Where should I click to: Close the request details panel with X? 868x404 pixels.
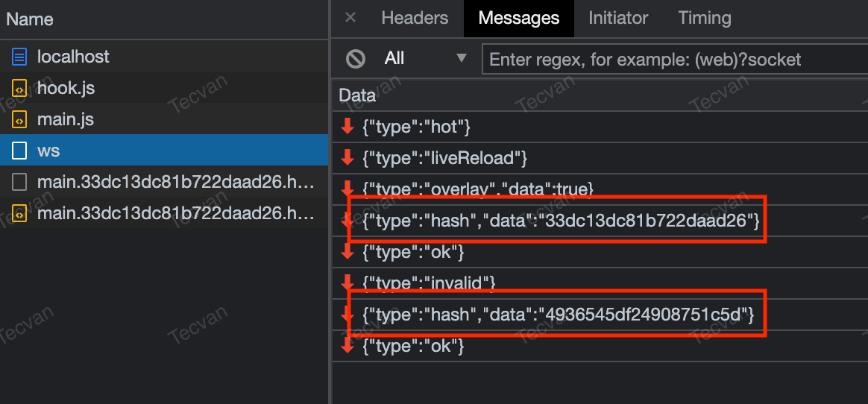tap(350, 18)
